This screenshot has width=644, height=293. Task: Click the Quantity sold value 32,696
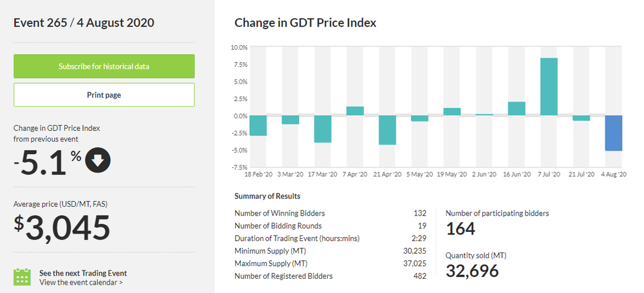[472, 271]
